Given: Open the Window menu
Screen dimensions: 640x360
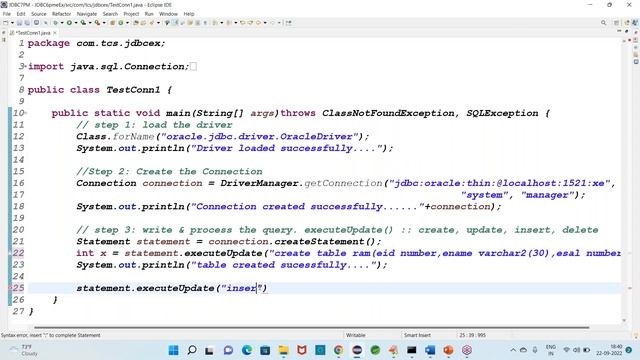Looking at the screenshot, I should point(168,14).
